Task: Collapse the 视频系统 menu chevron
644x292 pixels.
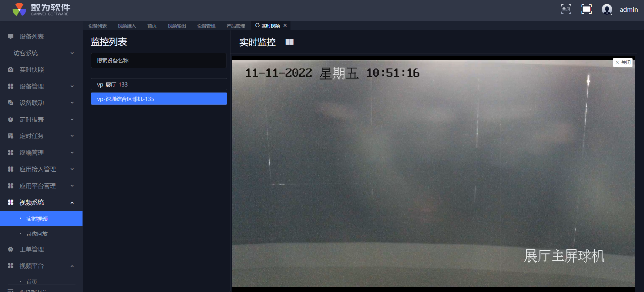Action: tap(72, 202)
